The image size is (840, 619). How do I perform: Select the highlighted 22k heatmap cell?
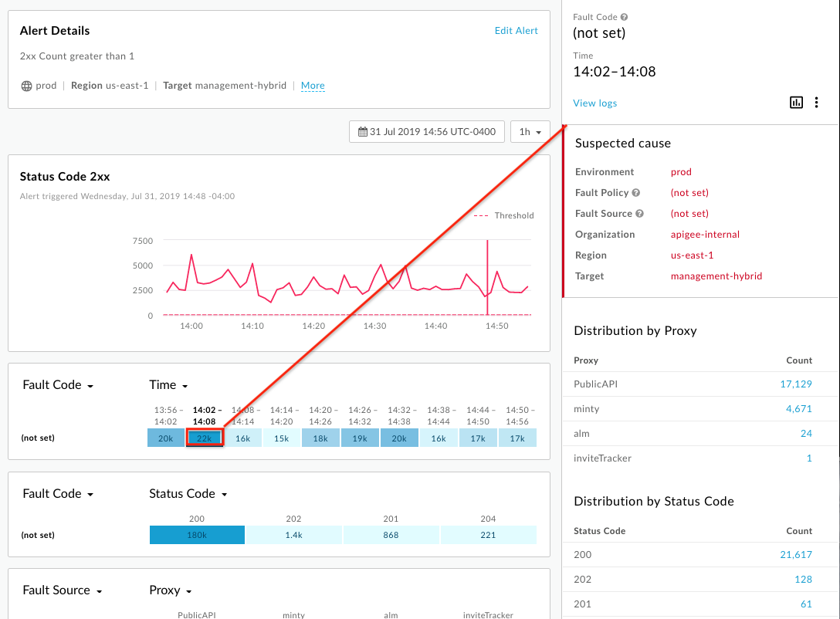(205, 437)
